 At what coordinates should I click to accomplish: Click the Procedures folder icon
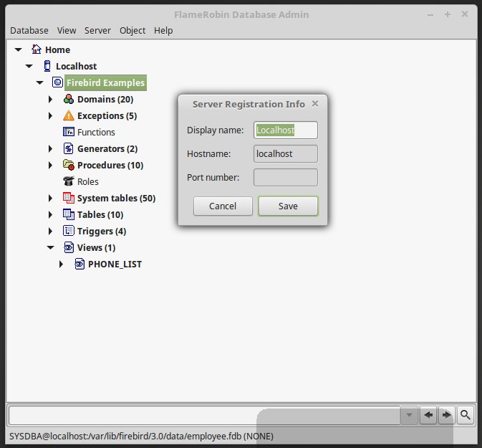pos(69,166)
